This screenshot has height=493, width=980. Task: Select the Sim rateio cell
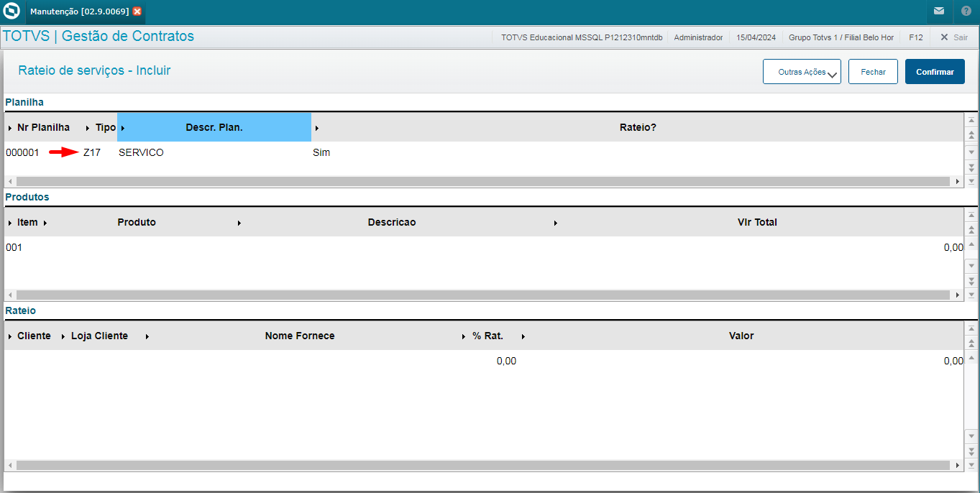tap(321, 152)
